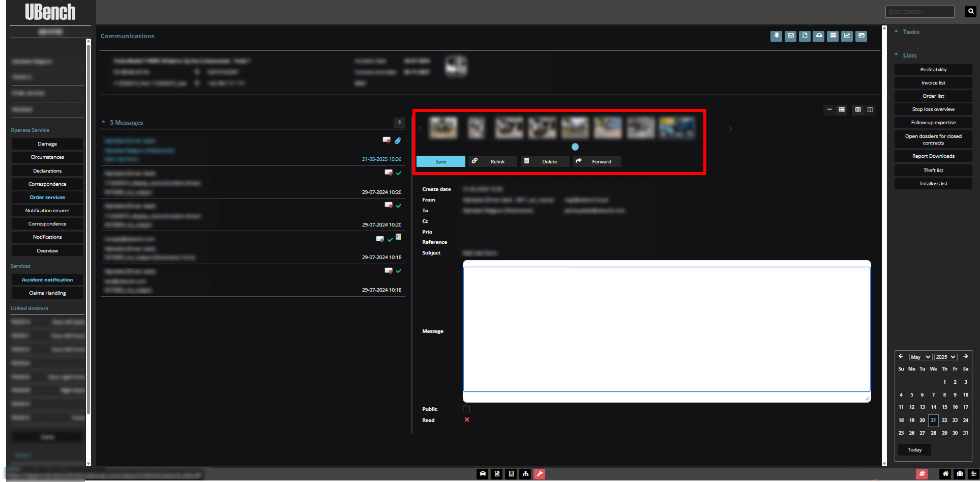Click the image icon in top toolbar
The image size is (980, 482).
[x=861, y=36]
